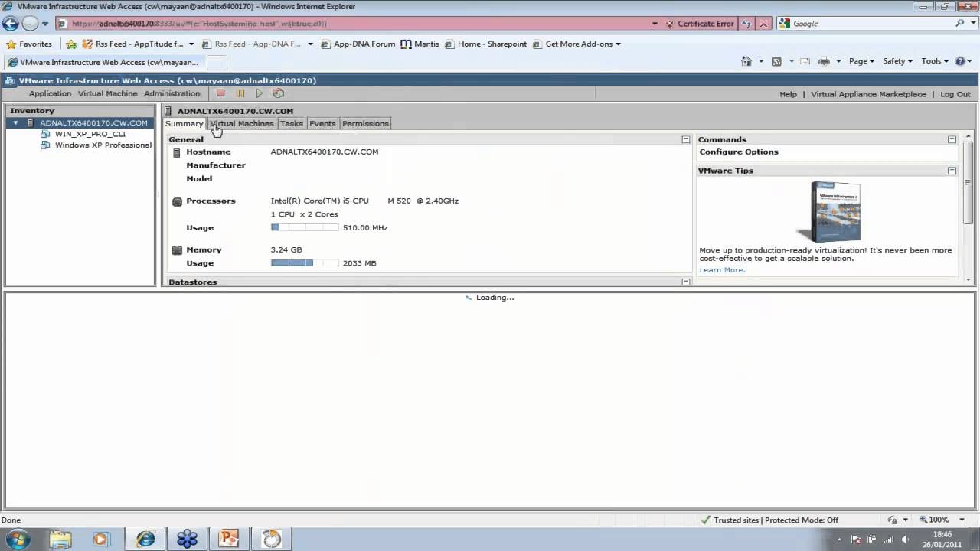Open the App-DNA Forum favorite
Screen dimensions: 980x551
coord(358,44)
